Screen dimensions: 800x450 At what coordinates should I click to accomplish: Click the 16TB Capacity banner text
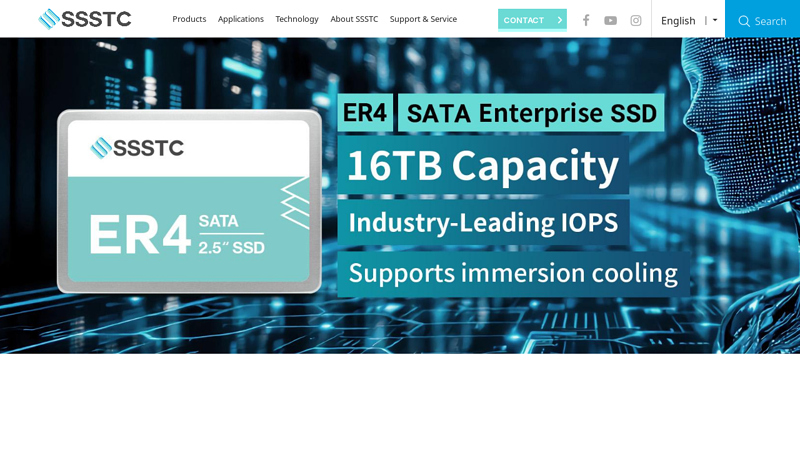(483, 166)
